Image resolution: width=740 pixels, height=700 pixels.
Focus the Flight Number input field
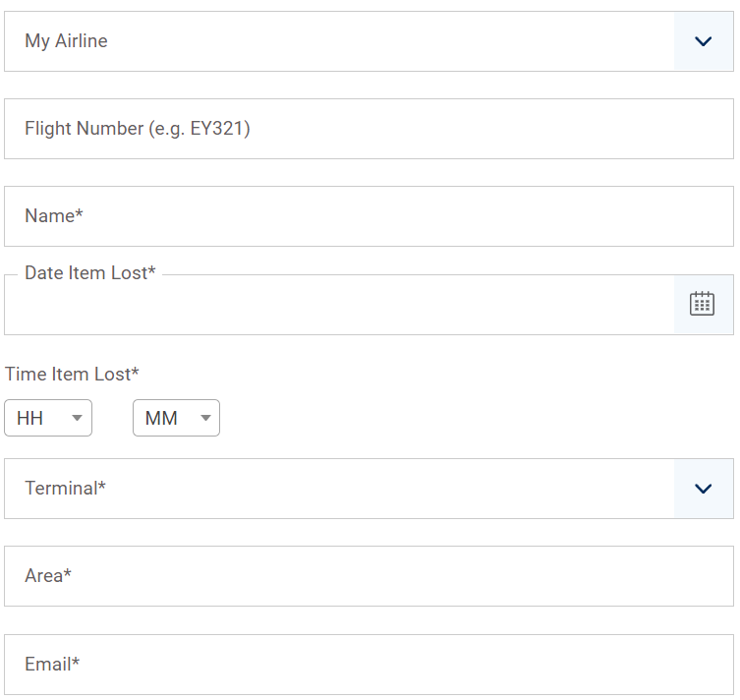point(369,129)
